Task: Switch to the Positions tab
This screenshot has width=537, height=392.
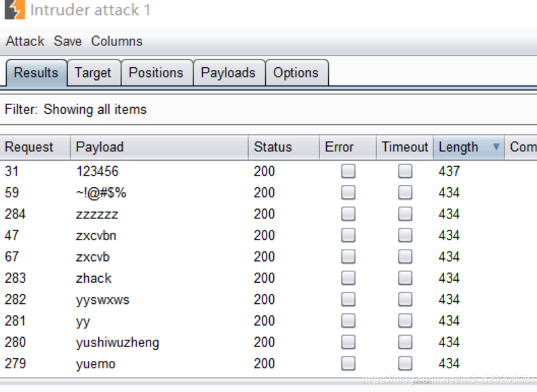Action: tap(157, 73)
